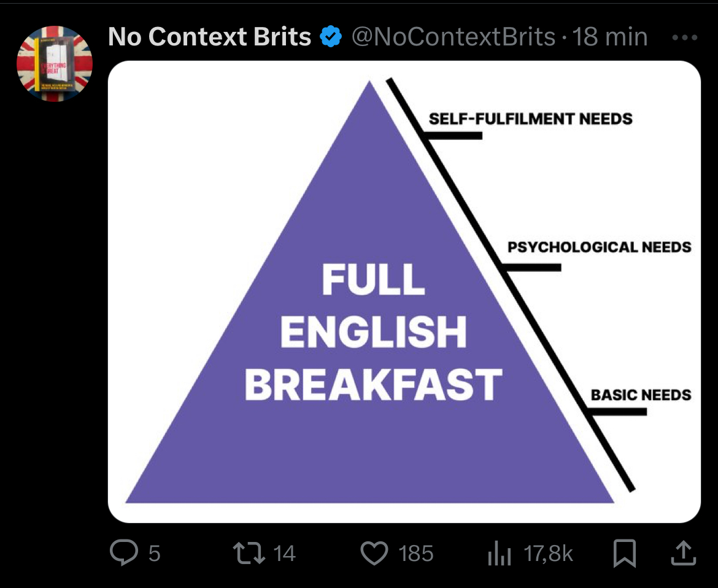718x588 pixels.
Task: Open the @NoContextBrits handle link
Action: pyautogui.click(x=453, y=37)
